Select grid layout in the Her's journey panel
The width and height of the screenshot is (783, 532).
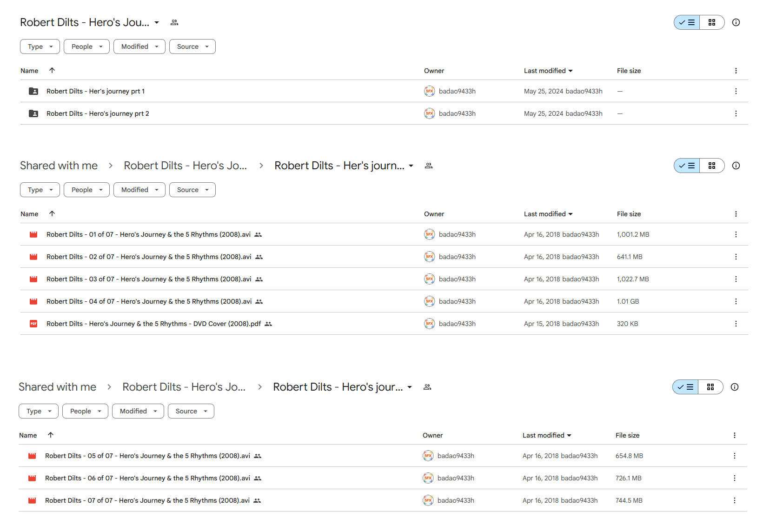click(x=712, y=166)
